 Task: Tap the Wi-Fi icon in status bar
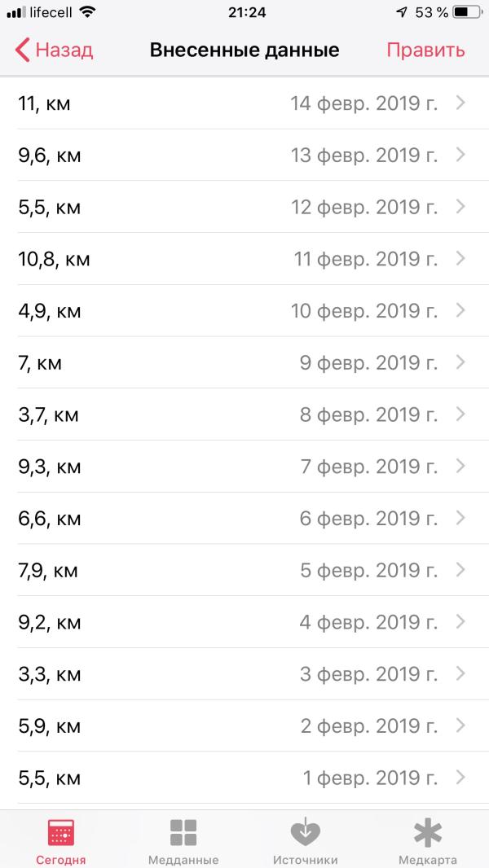tap(87, 12)
